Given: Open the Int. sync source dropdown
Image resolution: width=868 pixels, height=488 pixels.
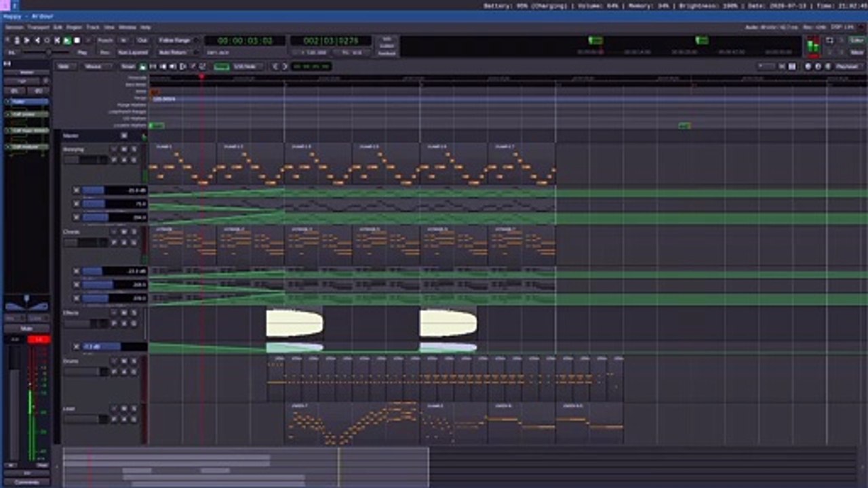Looking at the screenshot, I should [12, 52].
